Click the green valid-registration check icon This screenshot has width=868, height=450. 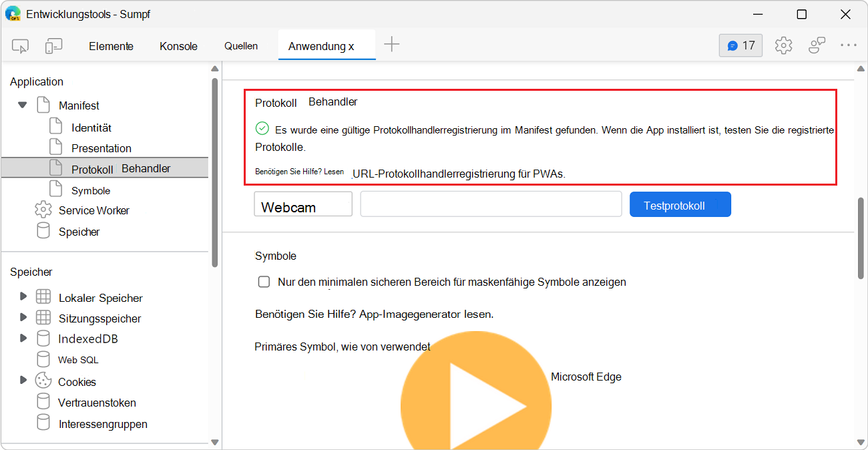[x=262, y=128]
